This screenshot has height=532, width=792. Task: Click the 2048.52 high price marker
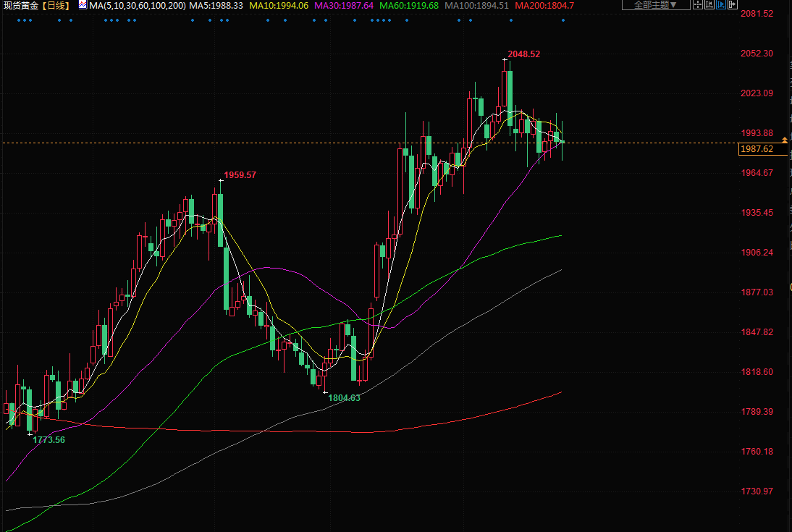(523, 54)
